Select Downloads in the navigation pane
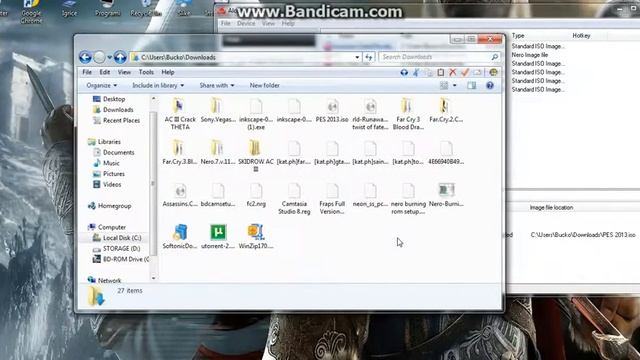Viewport: 640px width, 360px height. pyautogui.click(x=113, y=109)
